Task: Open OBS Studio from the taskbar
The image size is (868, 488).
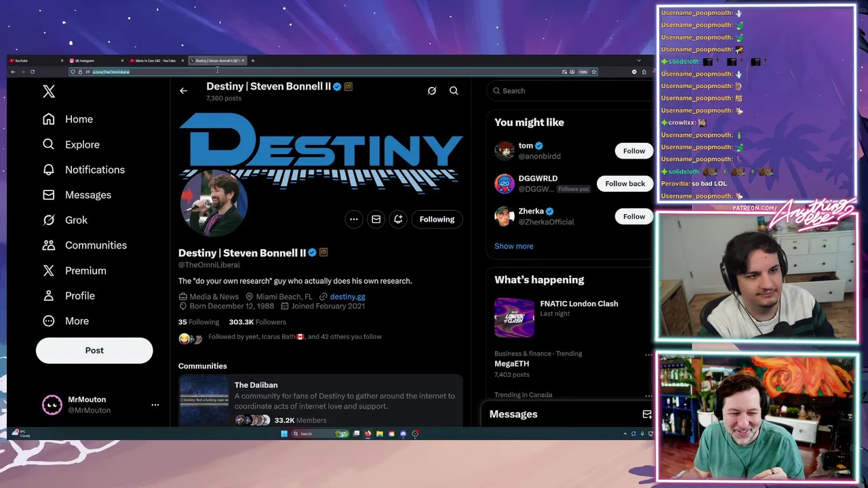Action: click(x=415, y=434)
